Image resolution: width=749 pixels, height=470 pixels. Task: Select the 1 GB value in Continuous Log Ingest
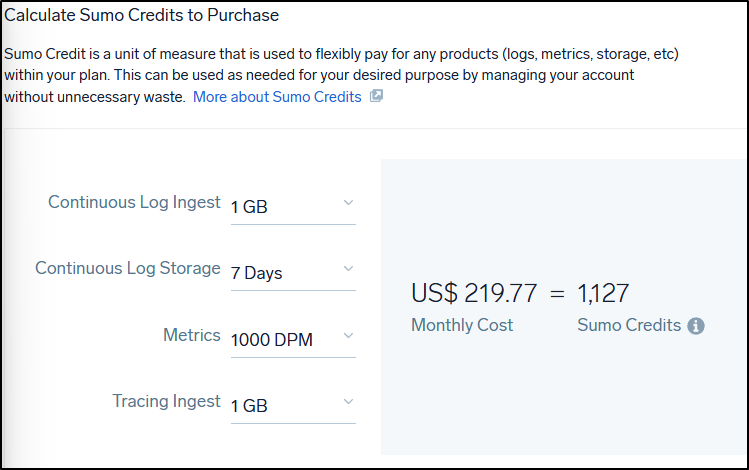click(x=249, y=207)
